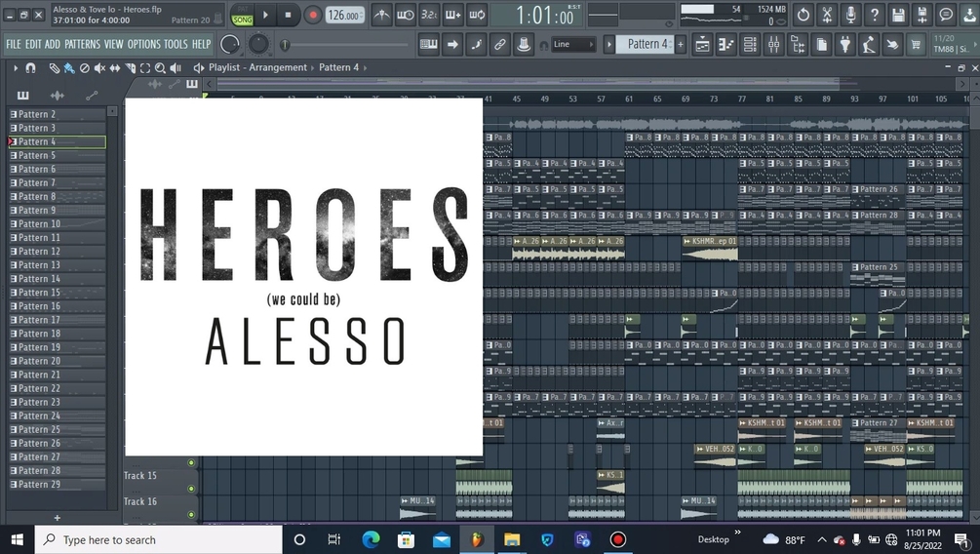
Task: Open the OPTIONS menu
Action: click(143, 45)
